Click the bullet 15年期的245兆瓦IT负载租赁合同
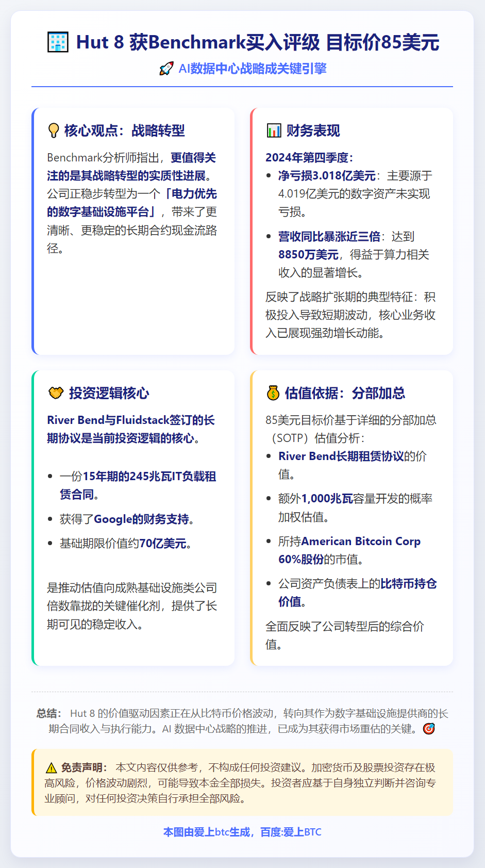485x868 pixels. (x=138, y=485)
